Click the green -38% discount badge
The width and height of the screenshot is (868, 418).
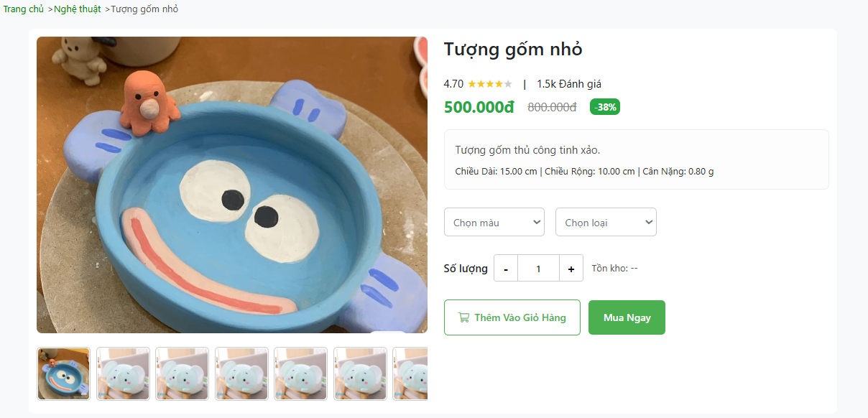point(604,106)
